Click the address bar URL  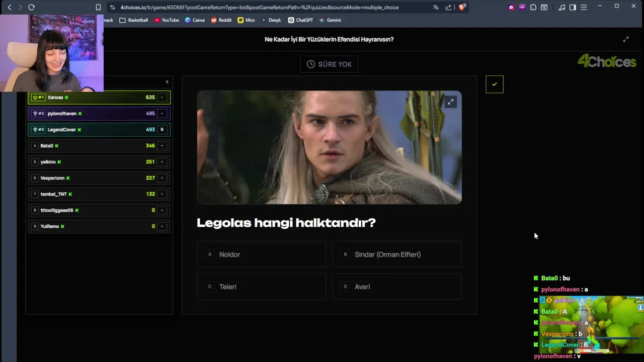(259, 7)
